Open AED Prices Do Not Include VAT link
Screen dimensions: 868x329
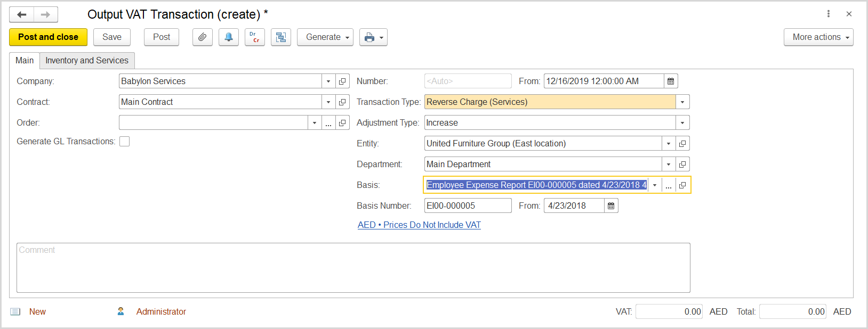coord(419,225)
